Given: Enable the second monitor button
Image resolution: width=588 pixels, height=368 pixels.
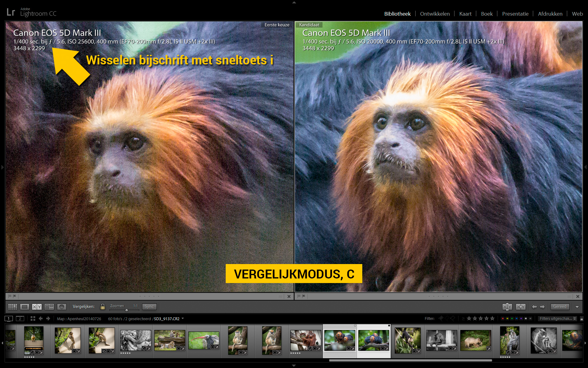Looking at the screenshot, I should [20, 318].
